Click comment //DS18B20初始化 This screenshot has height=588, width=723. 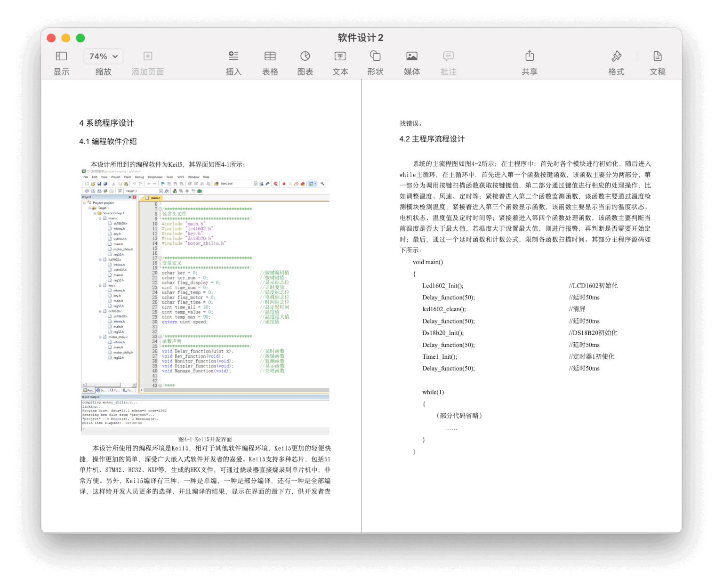point(593,333)
